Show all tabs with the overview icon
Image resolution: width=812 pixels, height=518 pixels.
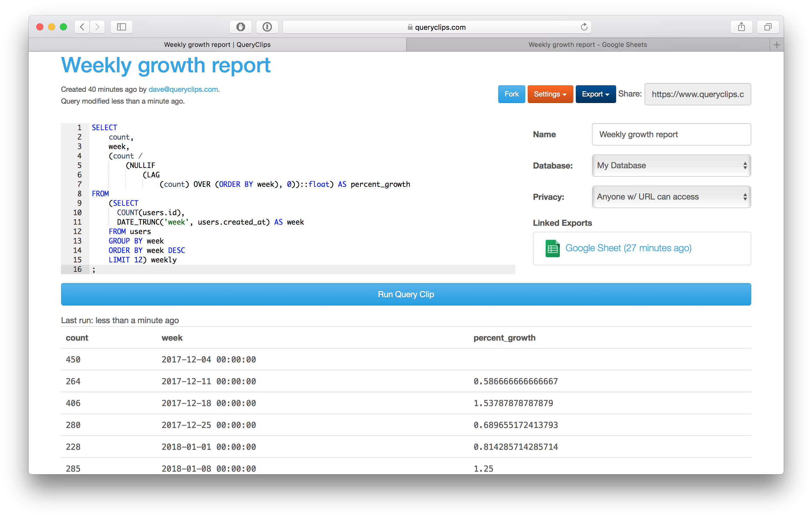point(768,27)
